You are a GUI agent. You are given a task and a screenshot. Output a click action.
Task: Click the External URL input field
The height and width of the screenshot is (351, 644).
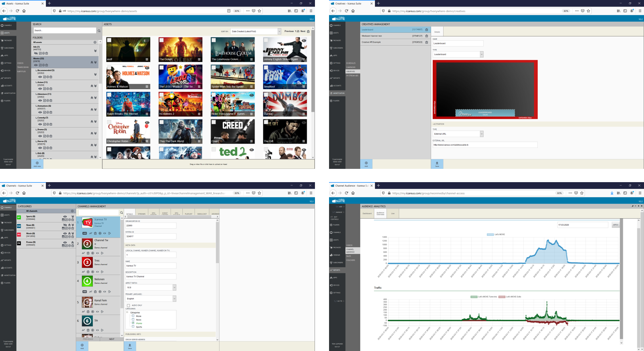click(x=485, y=145)
